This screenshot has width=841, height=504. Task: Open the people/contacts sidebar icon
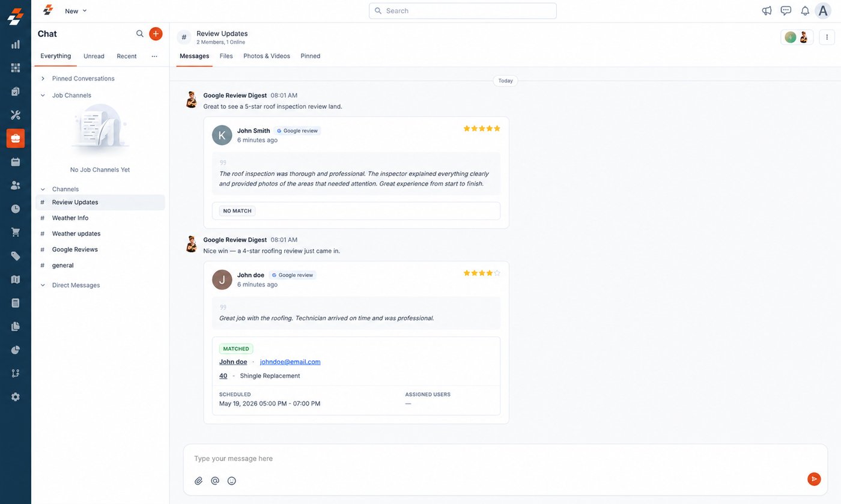coord(16,185)
